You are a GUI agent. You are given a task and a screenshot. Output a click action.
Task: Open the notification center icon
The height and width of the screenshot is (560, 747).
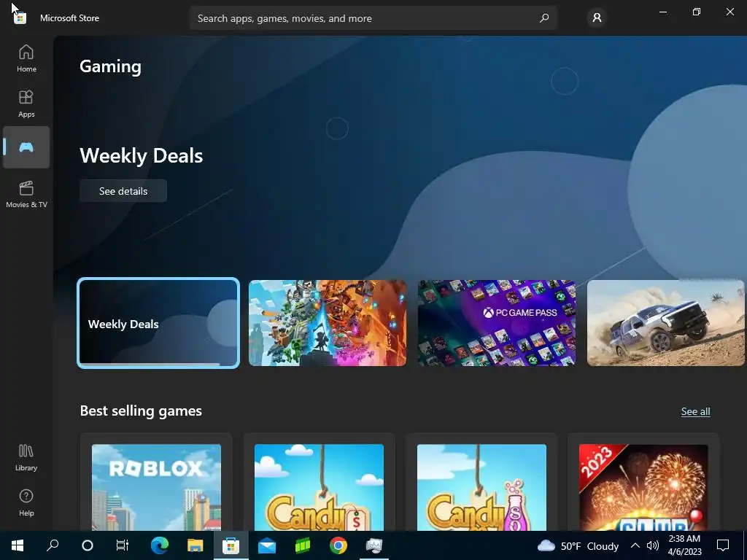pos(723,545)
